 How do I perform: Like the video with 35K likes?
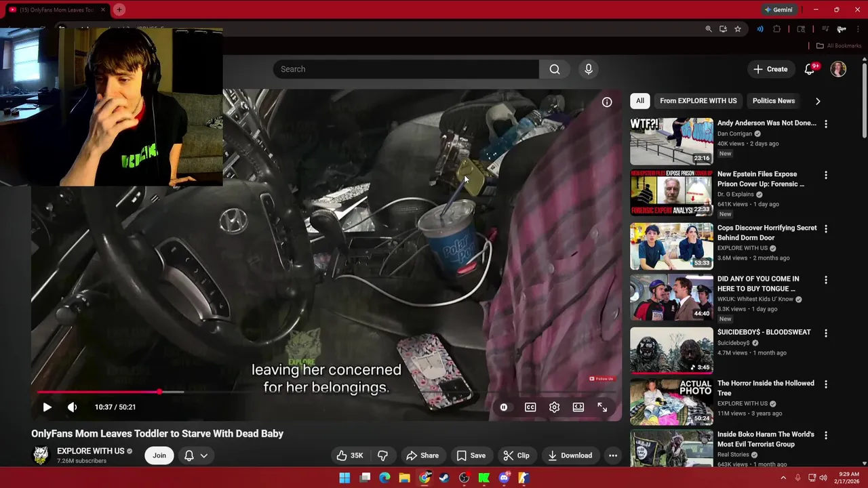[x=350, y=455]
